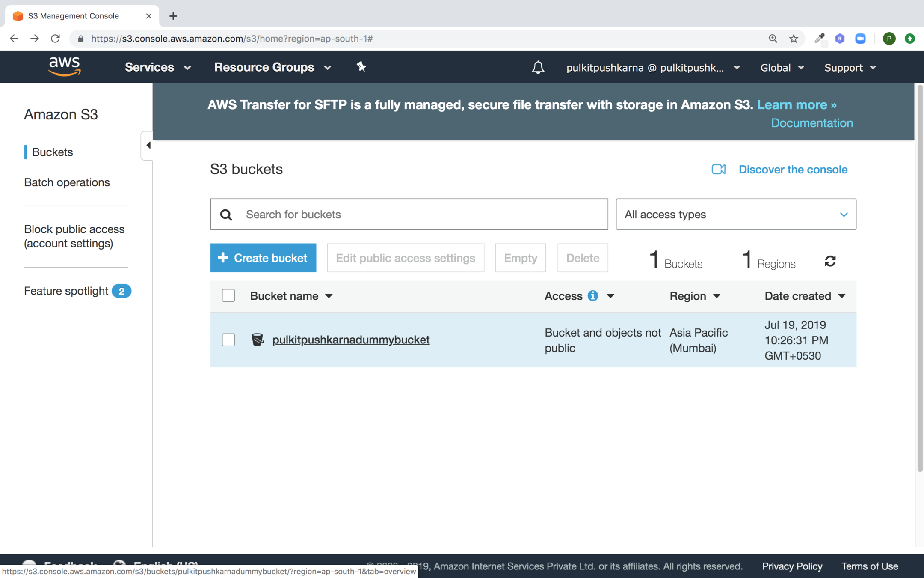
Task: Open the pulkitpushkarnadummybucket link
Action: (351, 340)
